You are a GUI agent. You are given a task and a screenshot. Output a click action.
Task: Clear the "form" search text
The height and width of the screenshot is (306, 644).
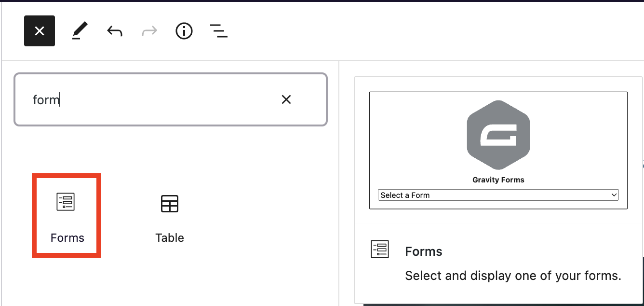(286, 99)
